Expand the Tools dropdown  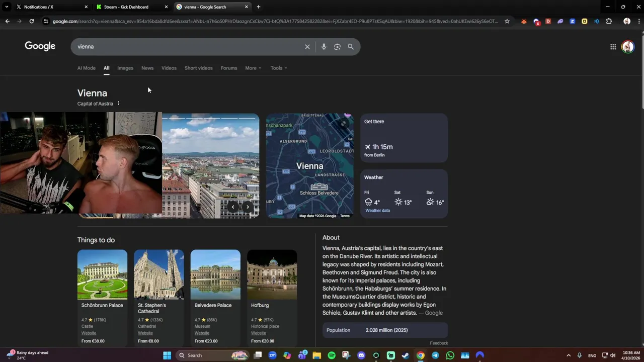tap(279, 68)
